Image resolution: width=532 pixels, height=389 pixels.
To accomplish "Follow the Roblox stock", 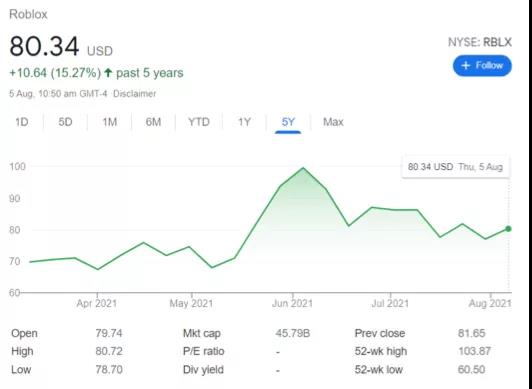I will coord(482,65).
